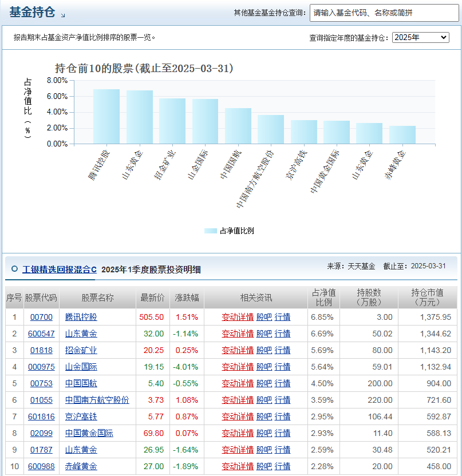Image resolution: width=462 pixels, height=476 pixels.
Task: Open the 赤峰黄金 stock name link
Action: pos(81,466)
